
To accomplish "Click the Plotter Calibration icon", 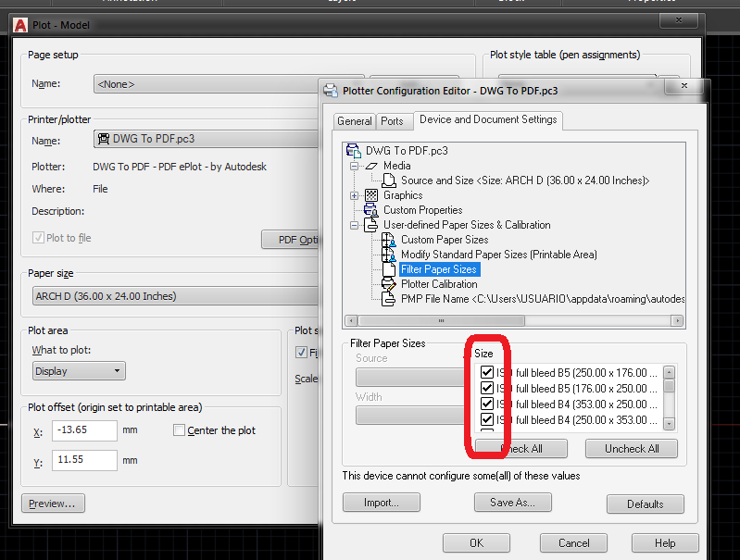I will [389, 284].
